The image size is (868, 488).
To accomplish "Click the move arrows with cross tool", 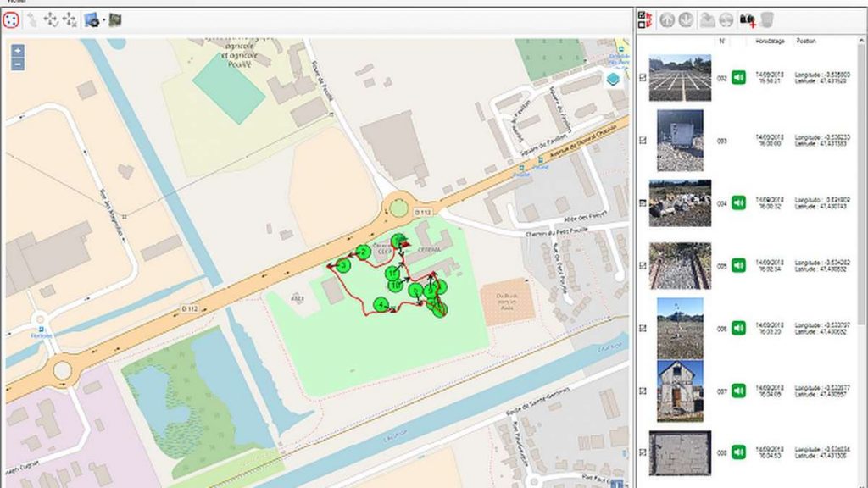I will pyautogui.click(x=70, y=20).
